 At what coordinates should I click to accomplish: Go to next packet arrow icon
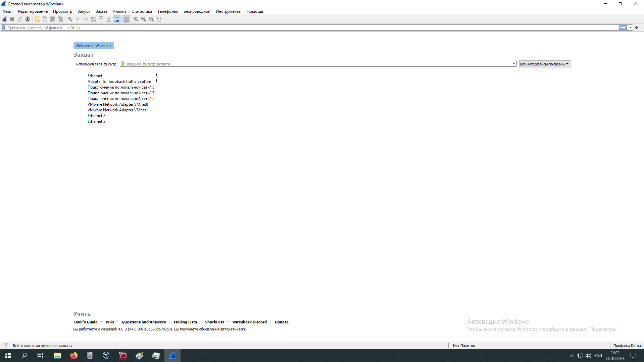point(86,19)
